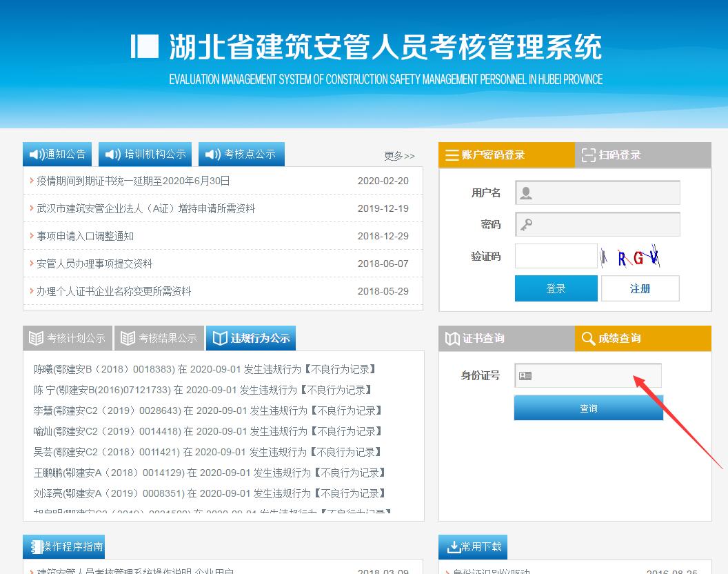Click the violation row for 刘泽亮

click(x=210, y=493)
